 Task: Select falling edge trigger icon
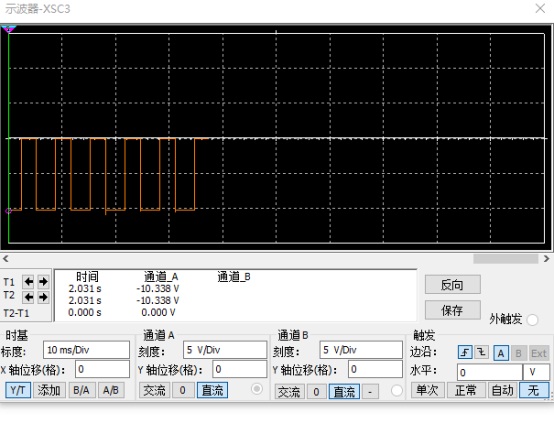(481, 352)
